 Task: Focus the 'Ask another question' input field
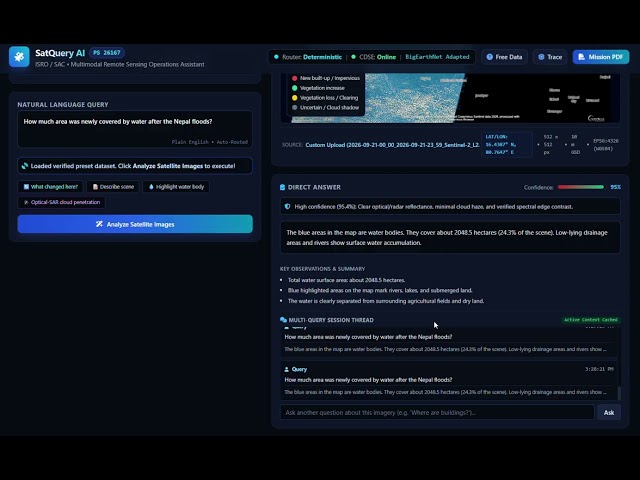pyautogui.click(x=437, y=412)
